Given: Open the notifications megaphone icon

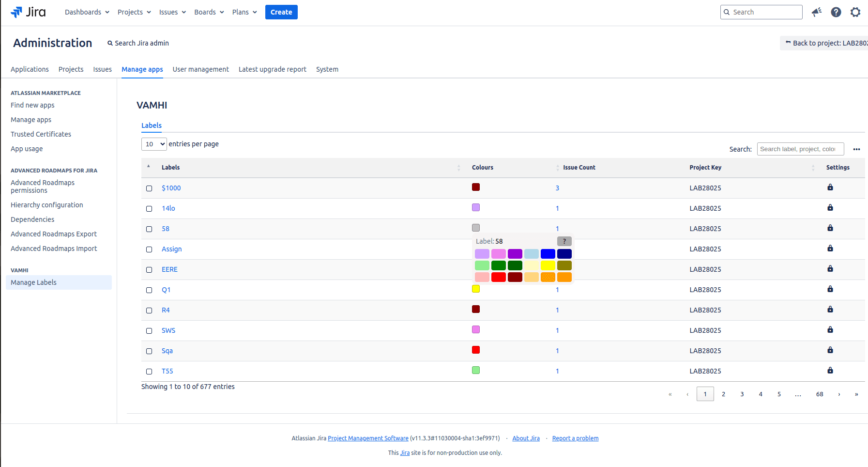Looking at the screenshot, I should (x=817, y=12).
